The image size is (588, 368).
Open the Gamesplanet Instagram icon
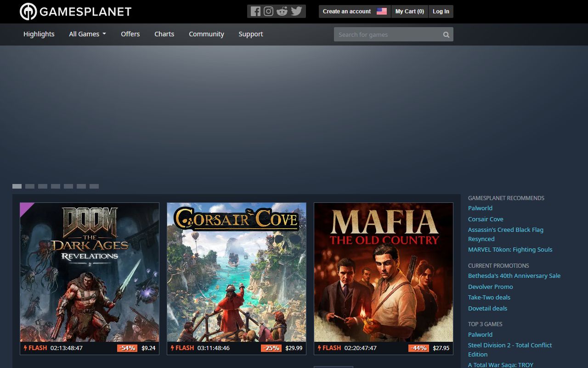(269, 11)
